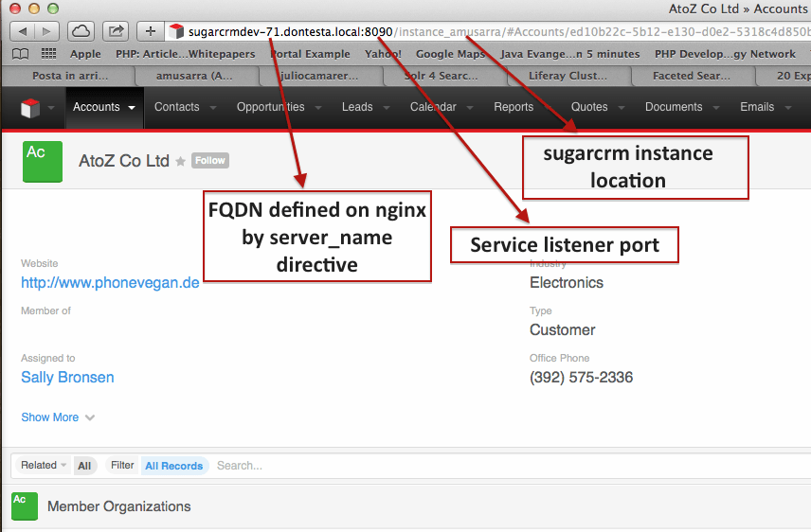Viewport: 811px width, 532px height.
Task: Favorite AtoZ Co Ltd with the star
Action: point(181,162)
